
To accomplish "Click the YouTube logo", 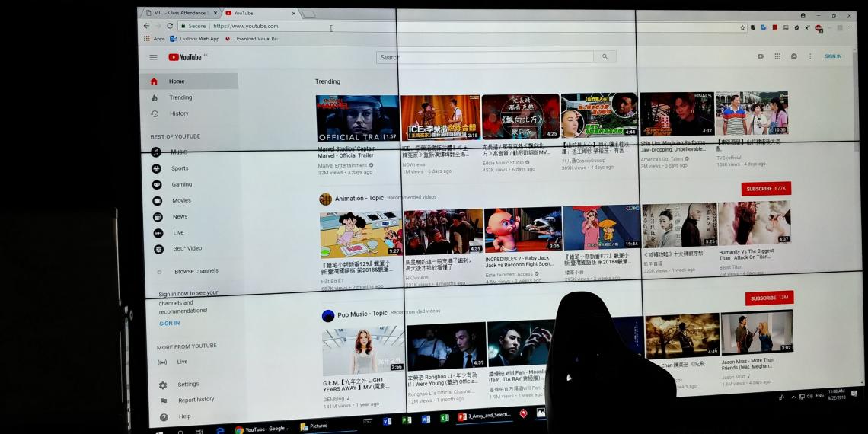I will pyautogui.click(x=187, y=57).
